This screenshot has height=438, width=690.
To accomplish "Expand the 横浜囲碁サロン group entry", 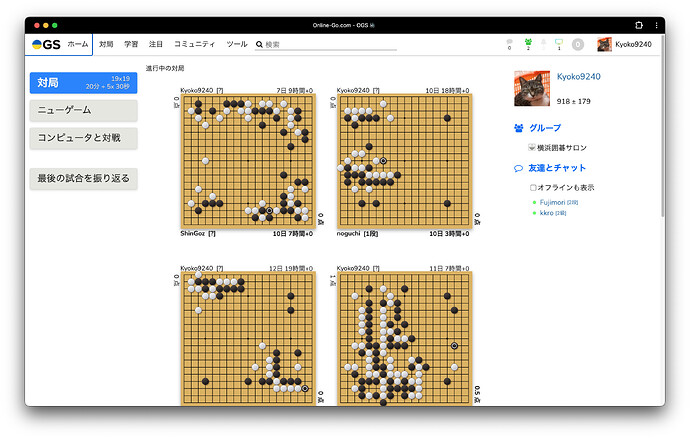I will click(533, 147).
